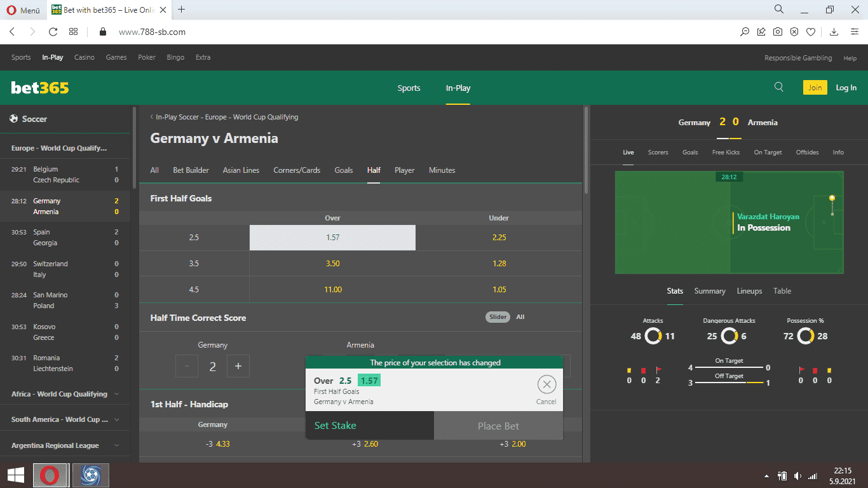Open ad blocker shield icon
The width and height of the screenshot is (868, 488).
point(794,32)
